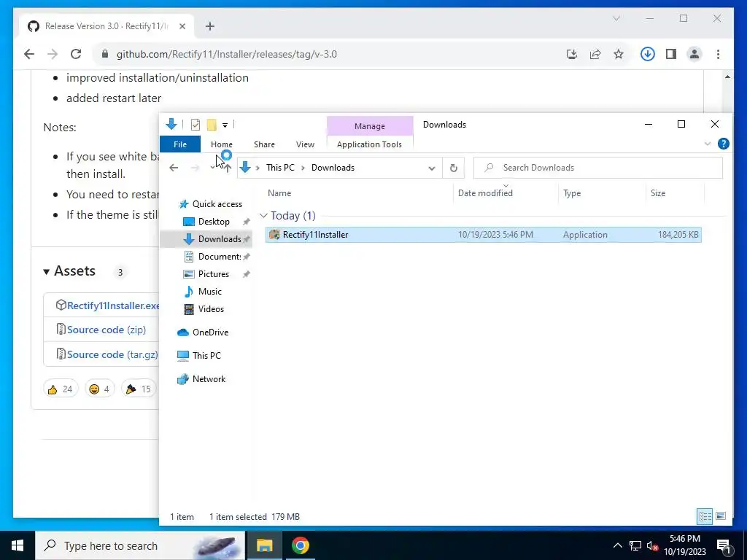The image size is (747, 560).
Task: Select This PC in navigation pane
Action: pyautogui.click(x=206, y=356)
